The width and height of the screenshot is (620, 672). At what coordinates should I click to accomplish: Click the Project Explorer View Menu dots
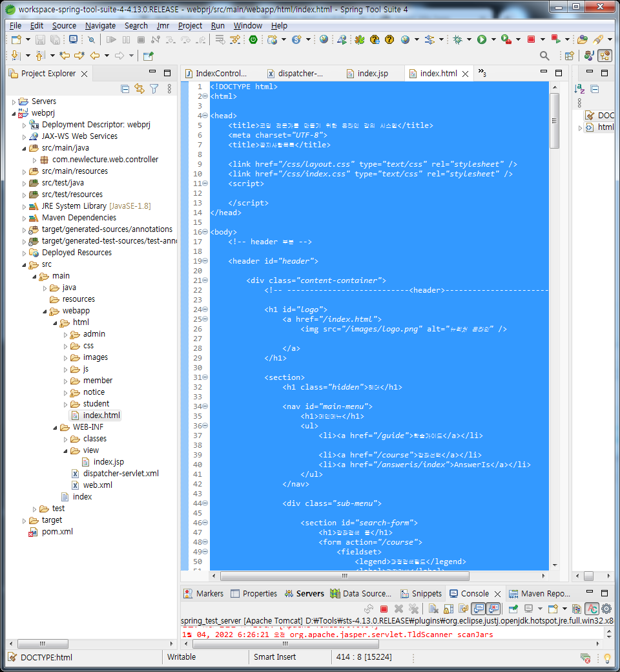169,89
